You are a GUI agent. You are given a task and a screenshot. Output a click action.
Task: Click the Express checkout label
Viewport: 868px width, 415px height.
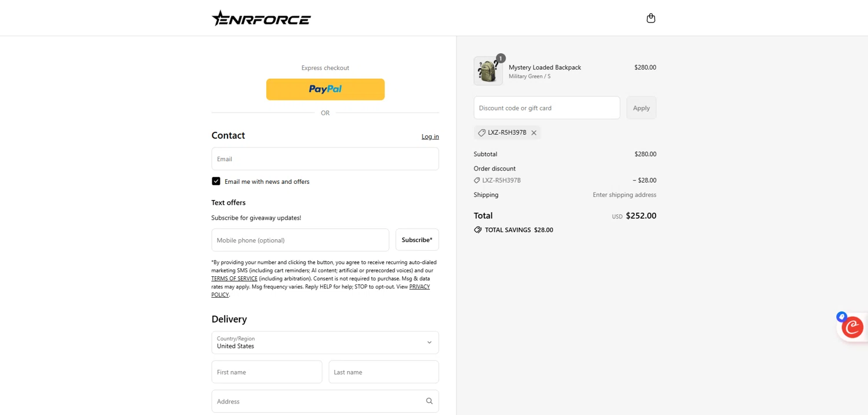pos(325,68)
